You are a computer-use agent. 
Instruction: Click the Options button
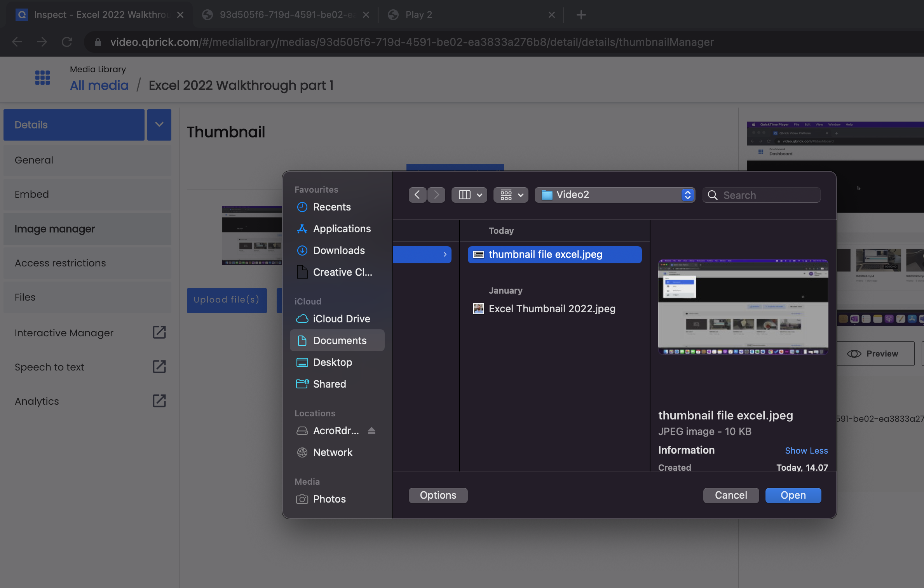click(438, 495)
